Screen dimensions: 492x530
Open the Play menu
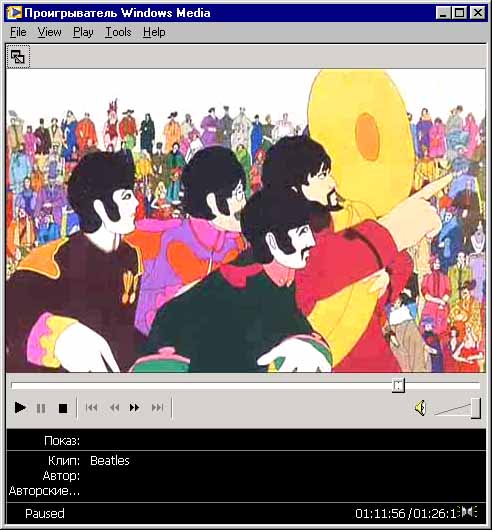pos(83,32)
